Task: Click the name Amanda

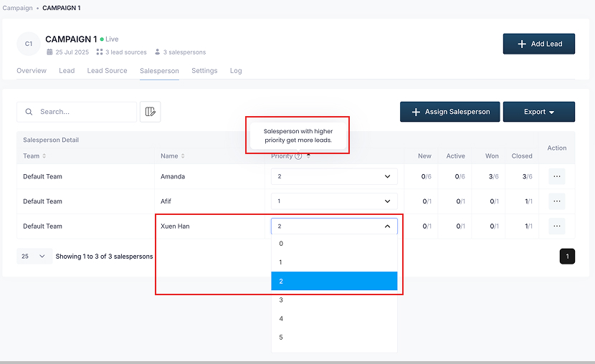Action: [x=173, y=176]
